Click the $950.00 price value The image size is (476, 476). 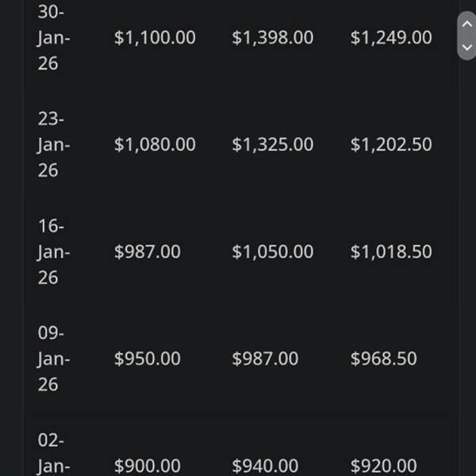coord(147,359)
